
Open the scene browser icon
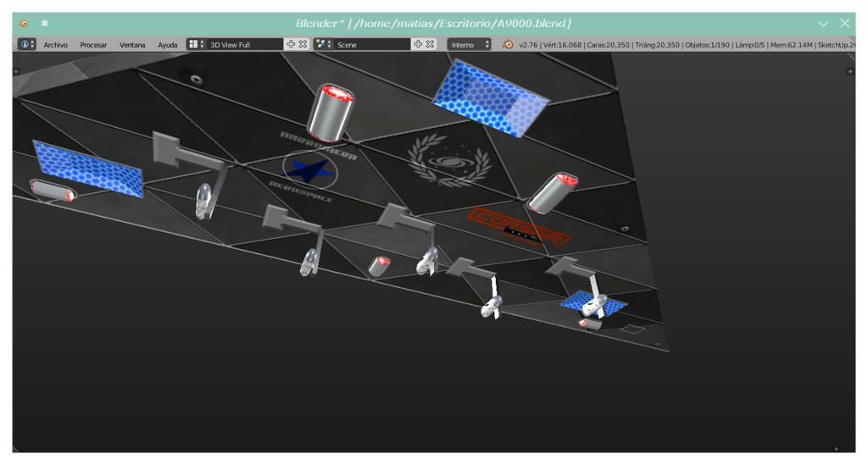(x=323, y=44)
